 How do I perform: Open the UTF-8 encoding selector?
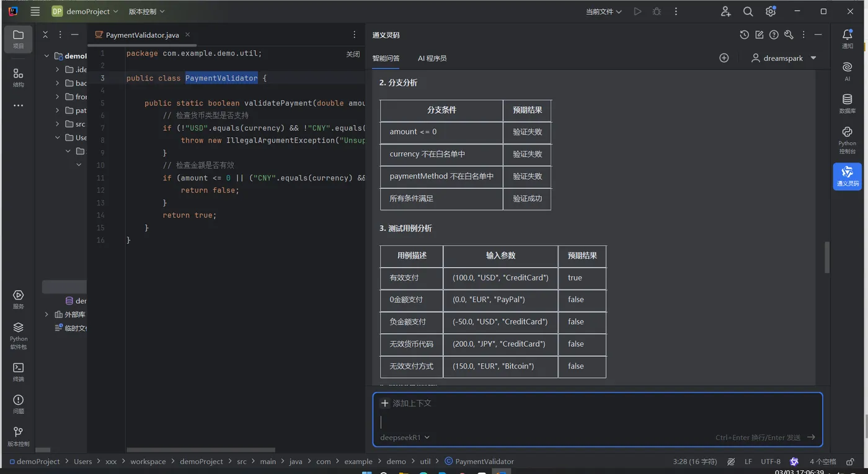point(771,462)
